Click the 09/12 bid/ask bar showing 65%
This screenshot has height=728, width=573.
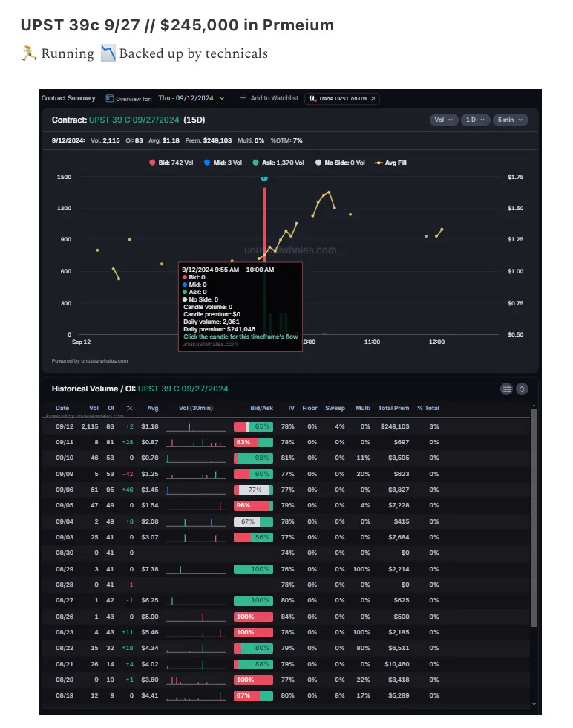coord(253,426)
